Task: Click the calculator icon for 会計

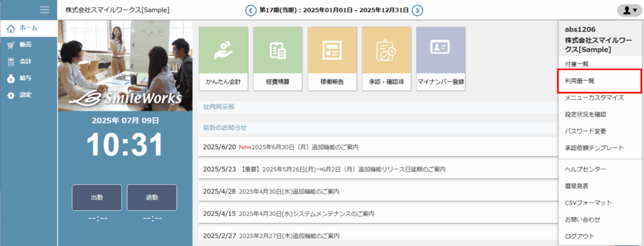Action: pos(11,62)
